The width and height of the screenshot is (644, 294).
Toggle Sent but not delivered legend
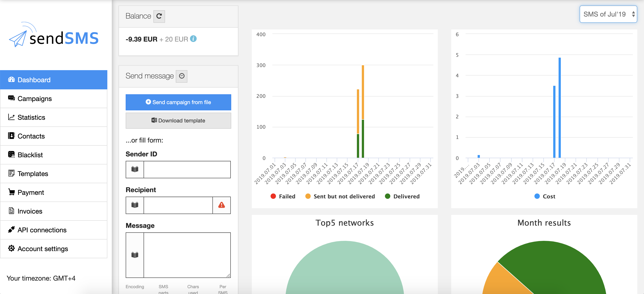point(340,196)
